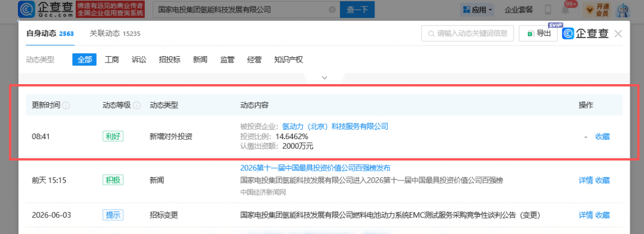Click 收藏 in the 2026-06-03 row
Viewport: 644px width, 234px height.
pos(602,215)
